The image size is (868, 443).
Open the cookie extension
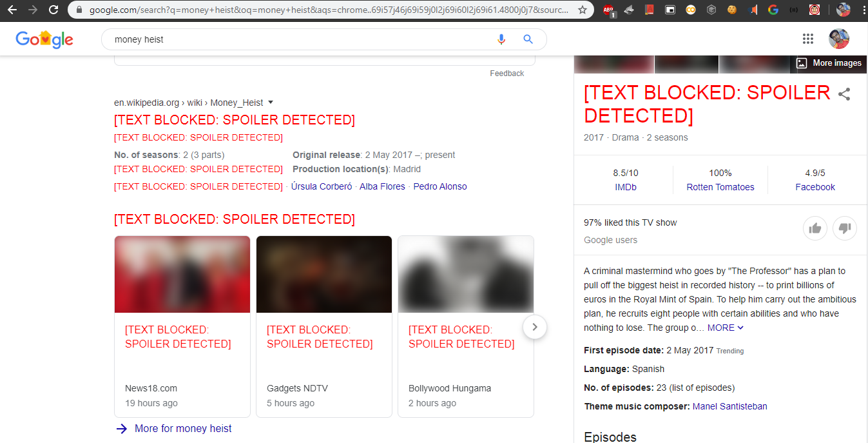pos(732,10)
